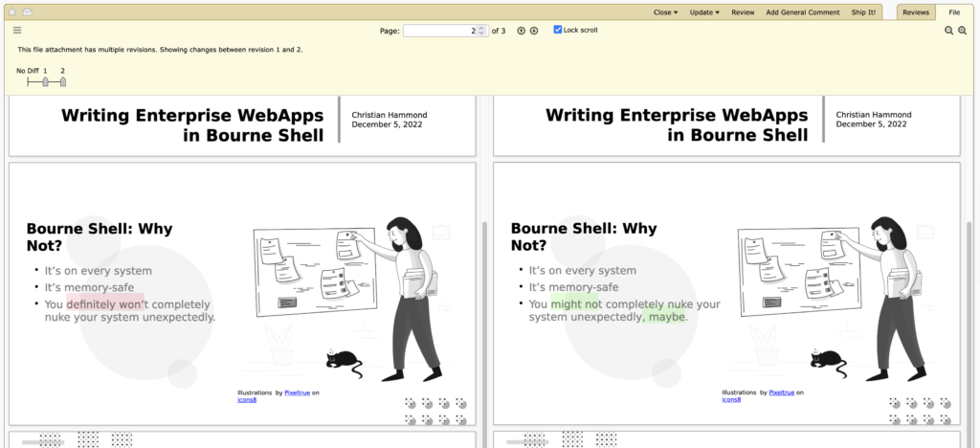
Task: Click the Review action
Action: point(743,11)
